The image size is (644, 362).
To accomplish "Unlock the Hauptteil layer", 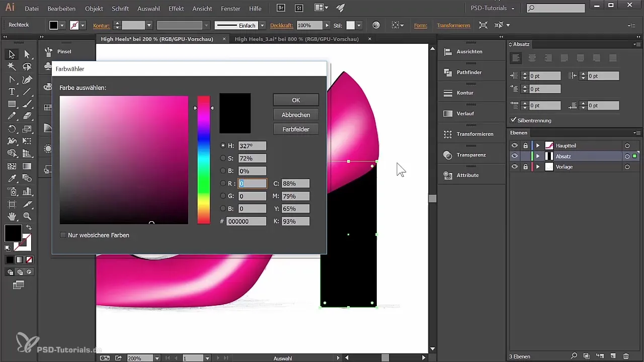I will coord(525,146).
